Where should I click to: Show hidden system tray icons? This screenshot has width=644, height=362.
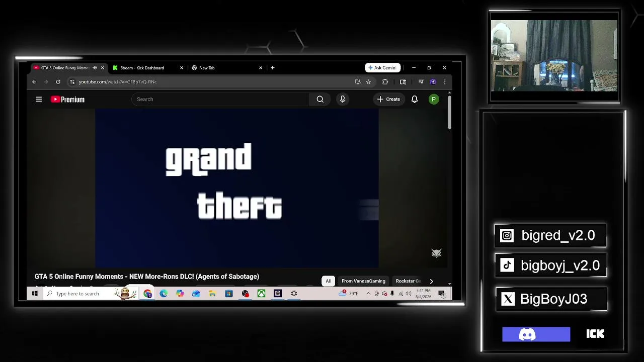[368, 294]
